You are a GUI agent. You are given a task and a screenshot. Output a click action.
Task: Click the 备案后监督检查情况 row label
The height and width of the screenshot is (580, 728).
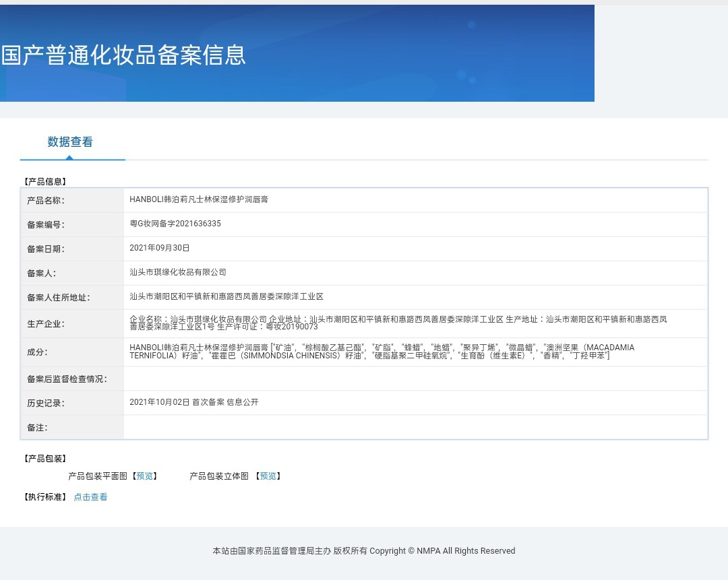pos(67,379)
